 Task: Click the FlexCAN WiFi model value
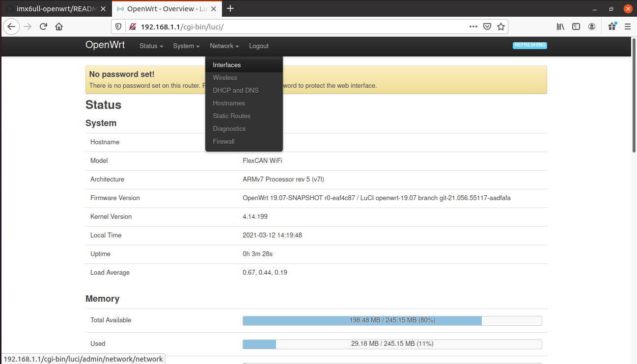[x=262, y=160]
